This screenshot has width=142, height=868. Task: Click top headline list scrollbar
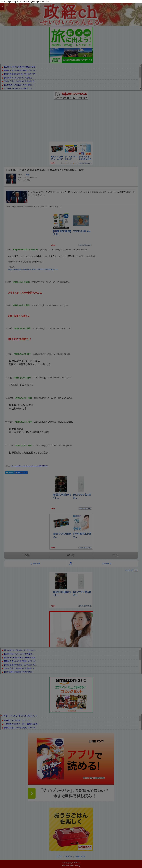point(140,77)
